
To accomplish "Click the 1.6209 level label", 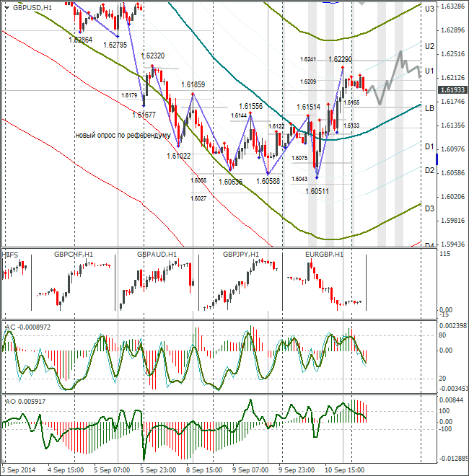I will (x=308, y=81).
